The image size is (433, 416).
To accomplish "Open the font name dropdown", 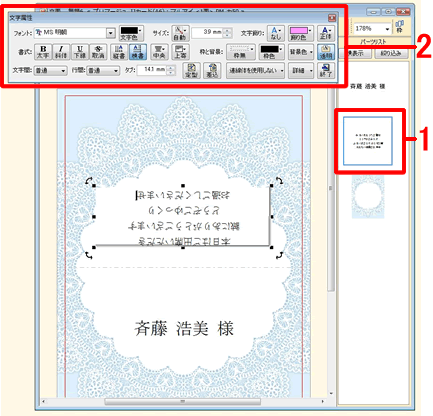I will (x=111, y=33).
